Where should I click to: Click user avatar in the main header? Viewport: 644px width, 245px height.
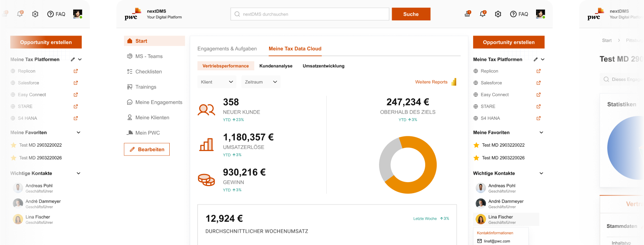coord(541,14)
